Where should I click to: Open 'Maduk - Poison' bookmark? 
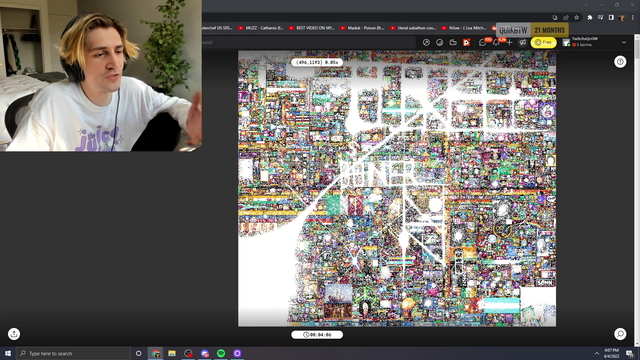[362, 28]
